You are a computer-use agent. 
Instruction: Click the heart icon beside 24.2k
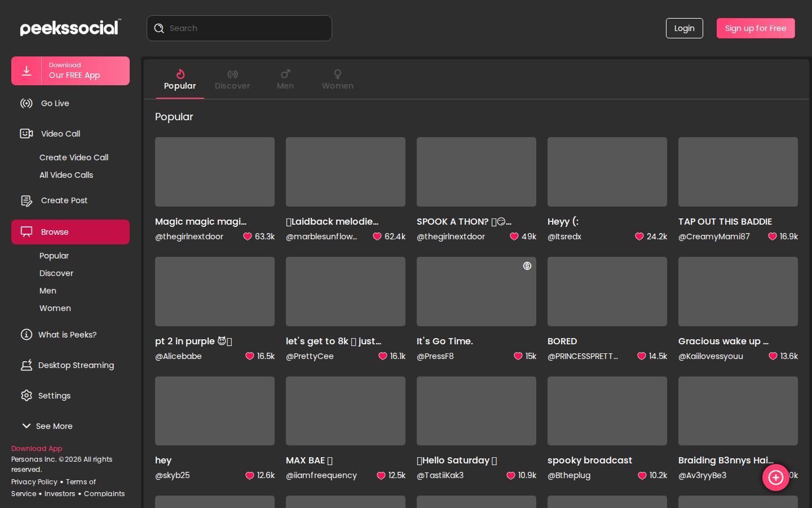(x=639, y=237)
